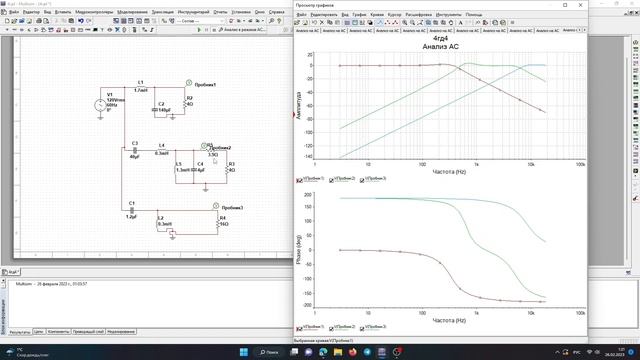Open the Вид menu in Multisim
The height and width of the screenshot is (360, 640).
coord(47,12)
